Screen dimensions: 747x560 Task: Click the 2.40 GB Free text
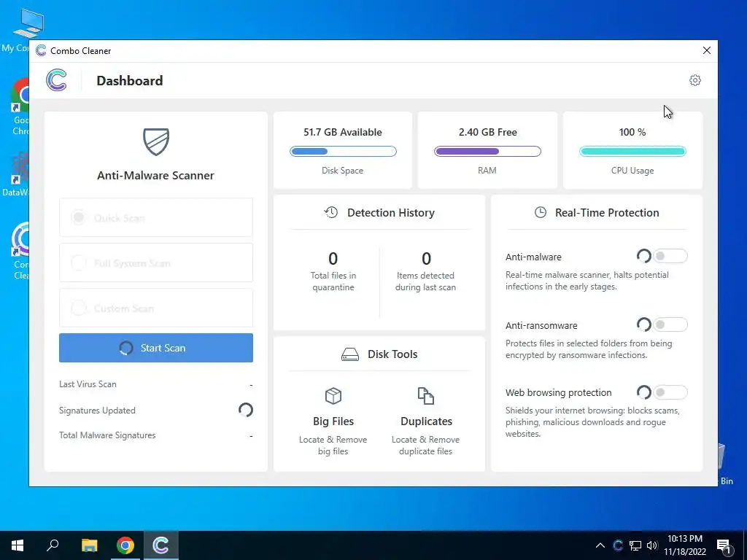tap(488, 132)
